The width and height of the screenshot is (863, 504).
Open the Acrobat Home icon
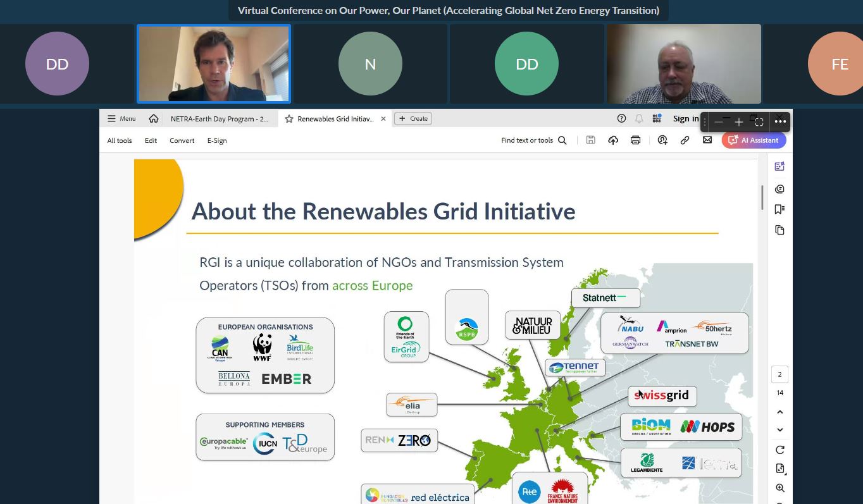coord(154,119)
